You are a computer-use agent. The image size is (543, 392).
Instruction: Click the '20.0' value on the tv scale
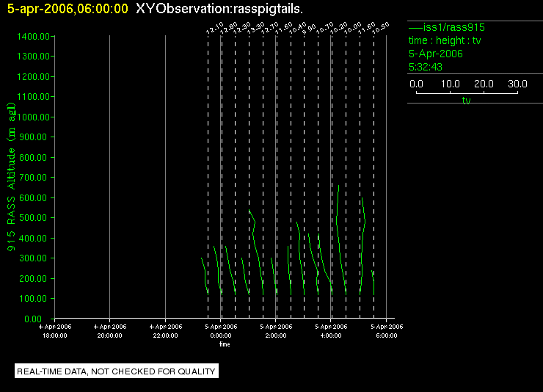(484, 84)
